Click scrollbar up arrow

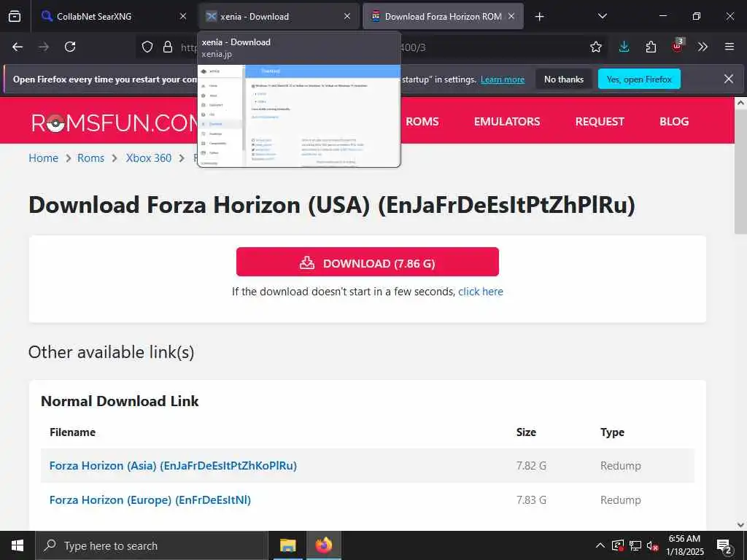[x=740, y=103]
